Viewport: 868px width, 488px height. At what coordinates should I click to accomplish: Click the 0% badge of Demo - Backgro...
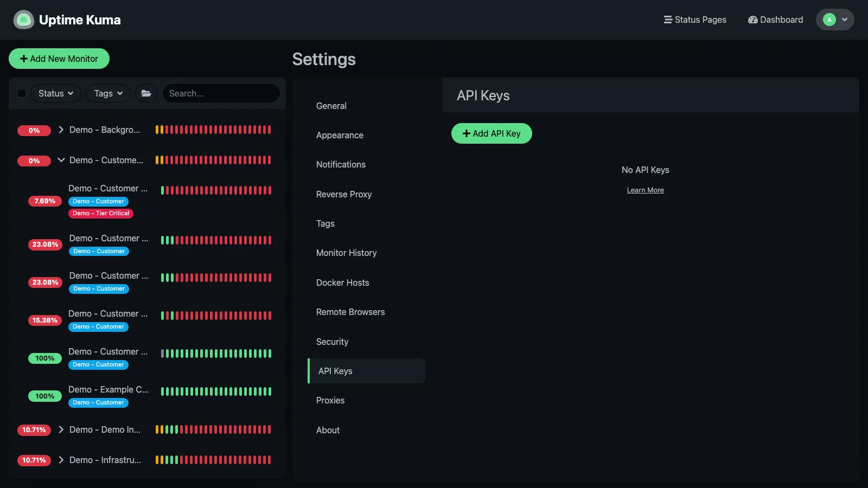(x=34, y=130)
